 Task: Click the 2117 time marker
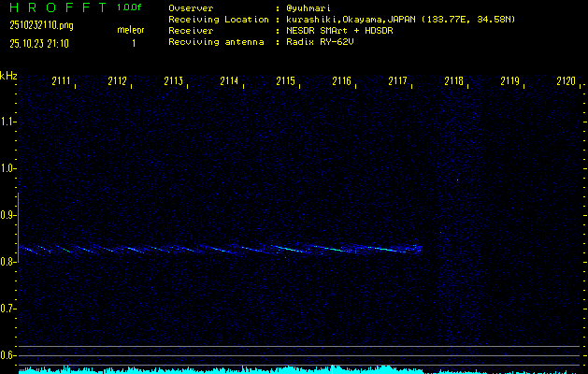[x=397, y=81]
